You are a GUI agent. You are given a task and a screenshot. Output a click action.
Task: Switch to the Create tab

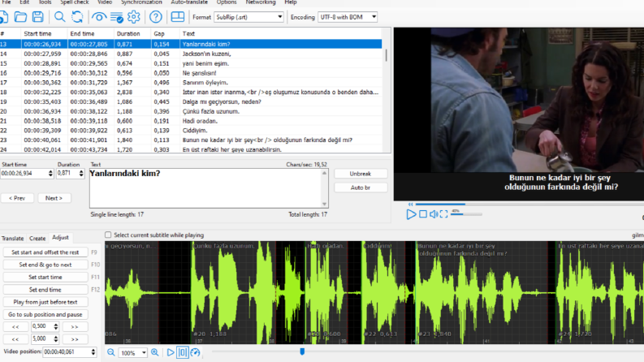click(37, 238)
